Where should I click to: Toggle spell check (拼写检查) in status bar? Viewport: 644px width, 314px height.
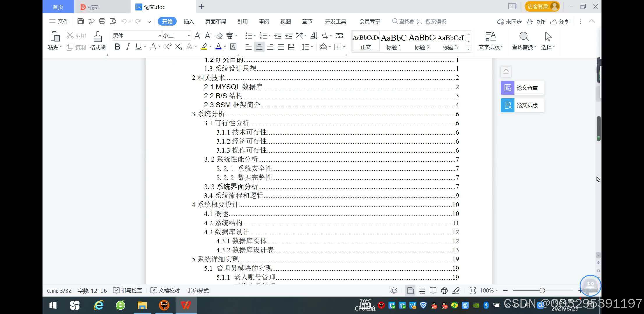[128, 290]
